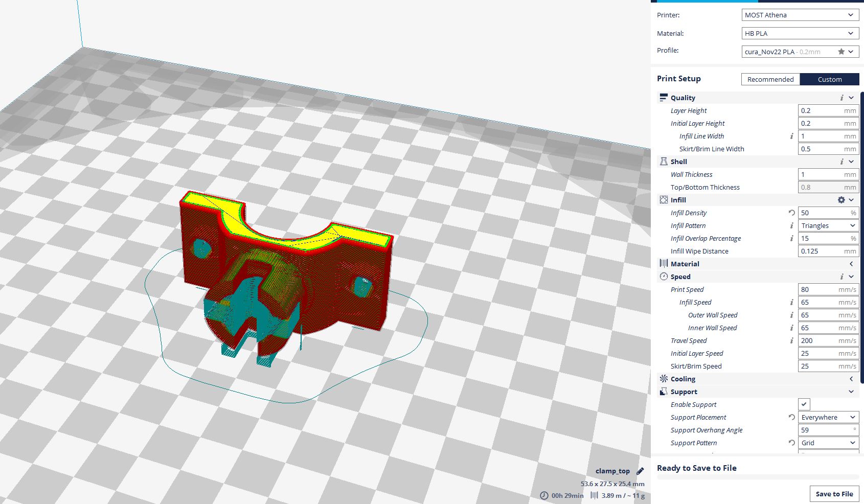Image resolution: width=864 pixels, height=504 pixels.
Task: Click the Save to File button
Action: point(834,494)
